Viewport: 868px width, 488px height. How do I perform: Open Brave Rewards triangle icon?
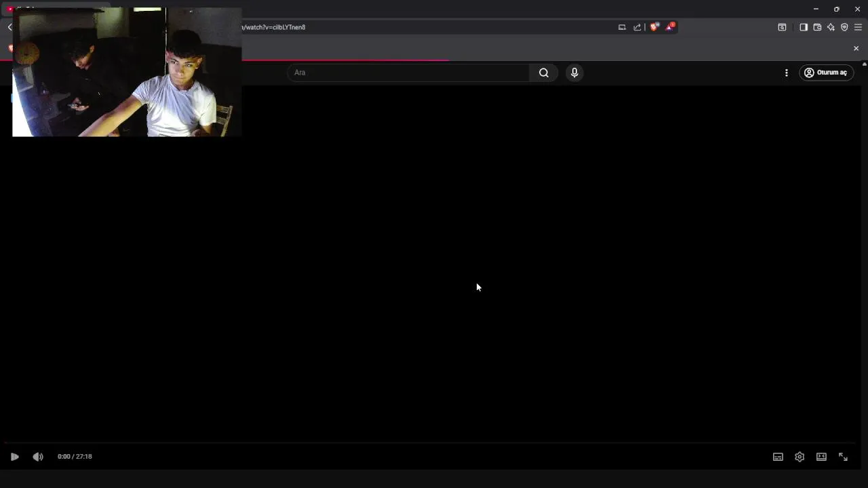tap(670, 27)
